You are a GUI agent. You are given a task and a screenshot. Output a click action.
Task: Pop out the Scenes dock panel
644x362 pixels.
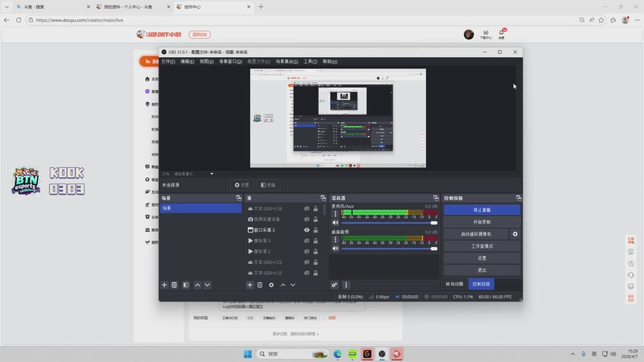[238, 198]
